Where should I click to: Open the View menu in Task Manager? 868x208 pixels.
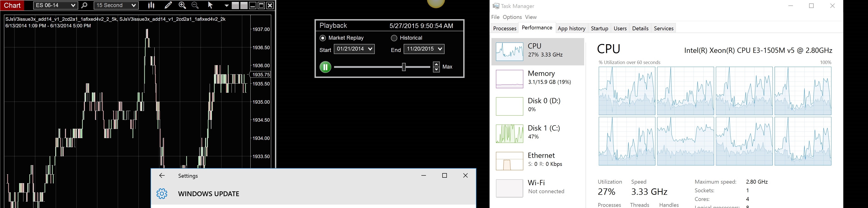[531, 17]
